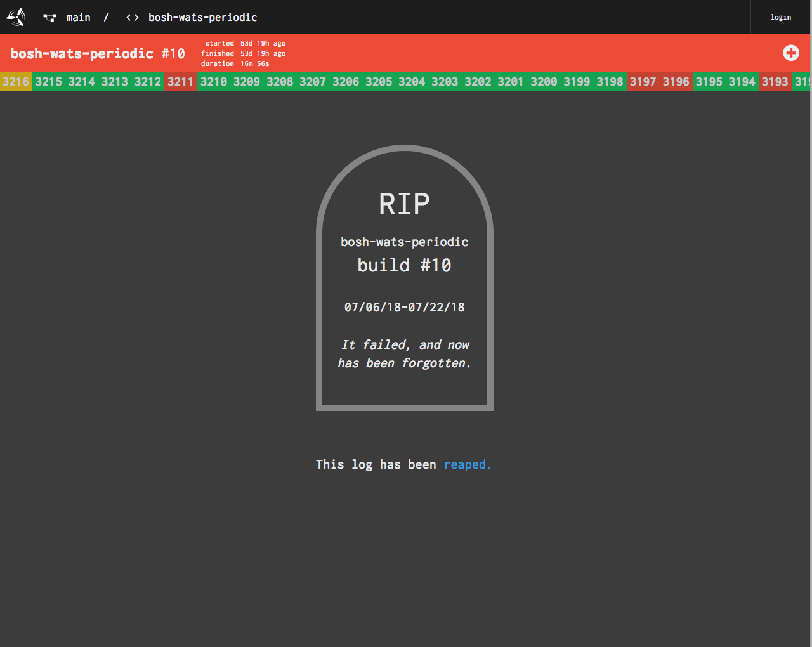812x647 pixels.
Task: Open build 3194
Action: (742, 82)
